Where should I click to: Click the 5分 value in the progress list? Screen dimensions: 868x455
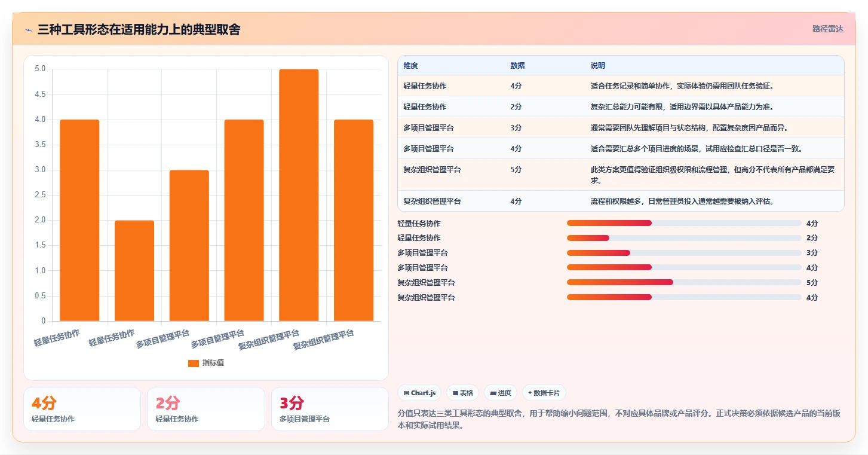(x=812, y=283)
